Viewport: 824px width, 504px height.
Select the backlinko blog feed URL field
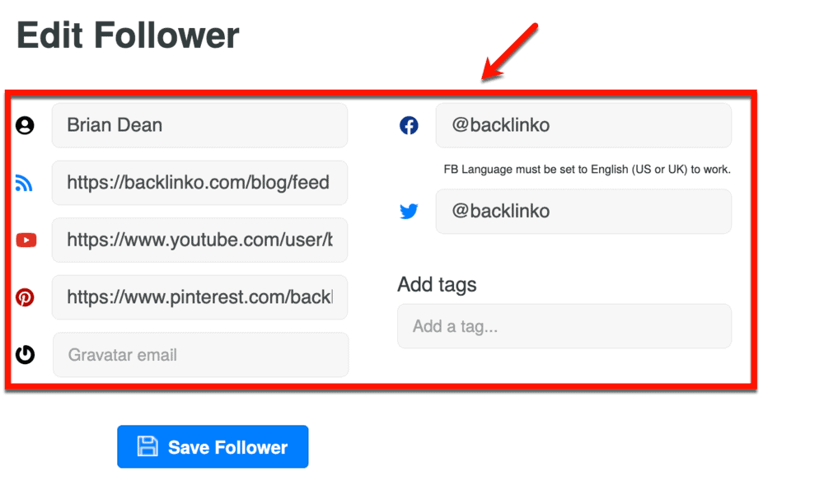pyautogui.click(x=199, y=183)
